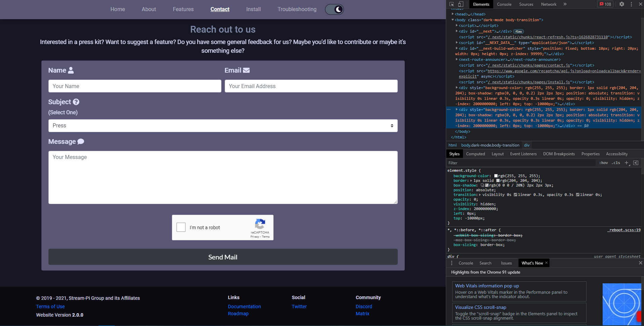Viewport: 644px width, 326px height.
Task: Expand the __next-build-watcher div node
Action: coord(457,48)
